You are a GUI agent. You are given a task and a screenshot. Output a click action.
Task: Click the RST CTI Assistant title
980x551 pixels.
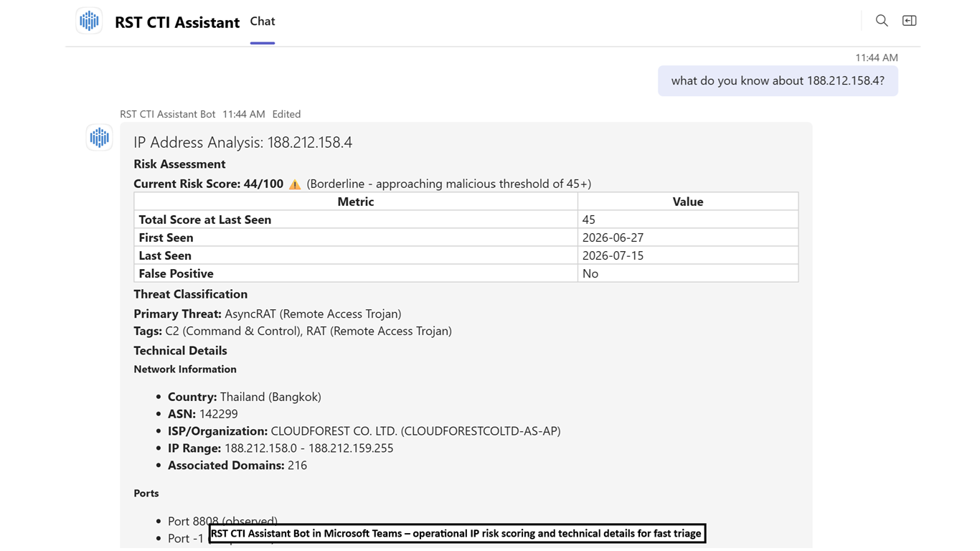point(177,22)
